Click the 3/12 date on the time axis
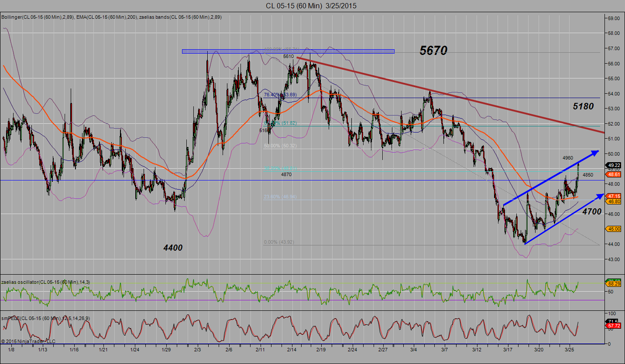 [477, 350]
